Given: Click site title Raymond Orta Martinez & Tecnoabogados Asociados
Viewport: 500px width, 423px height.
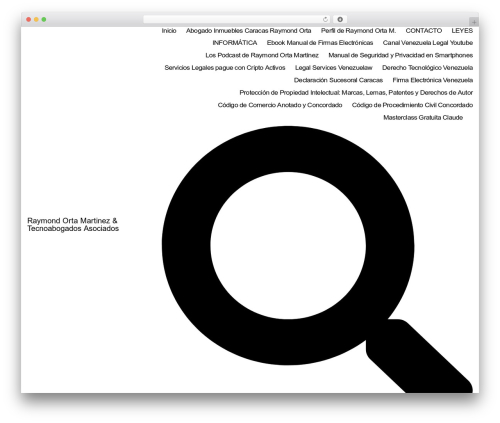Looking at the screenshot, I should [73, 224].
